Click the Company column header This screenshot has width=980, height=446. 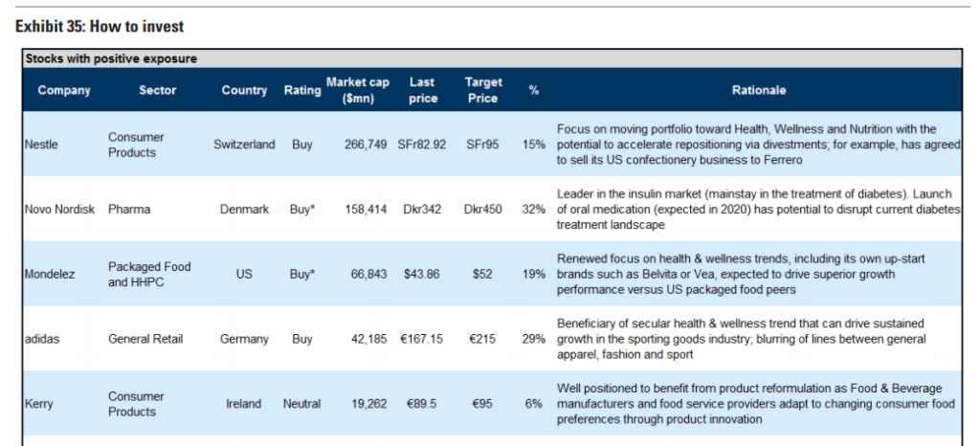[x=64, y=91]
